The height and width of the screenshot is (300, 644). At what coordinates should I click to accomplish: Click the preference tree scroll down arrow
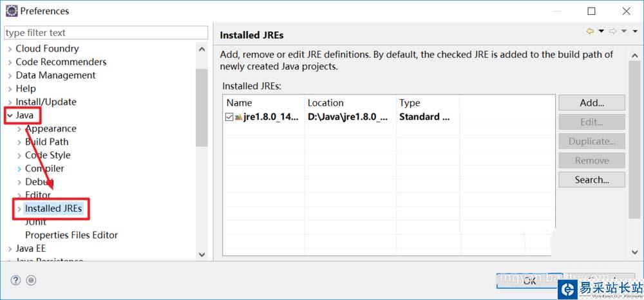click(x=202, y=255)
